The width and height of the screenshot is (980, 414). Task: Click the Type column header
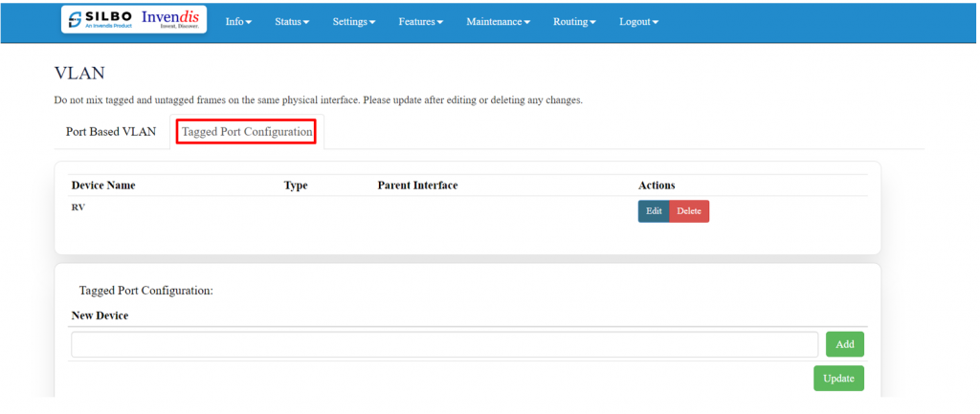coord(296,185)
